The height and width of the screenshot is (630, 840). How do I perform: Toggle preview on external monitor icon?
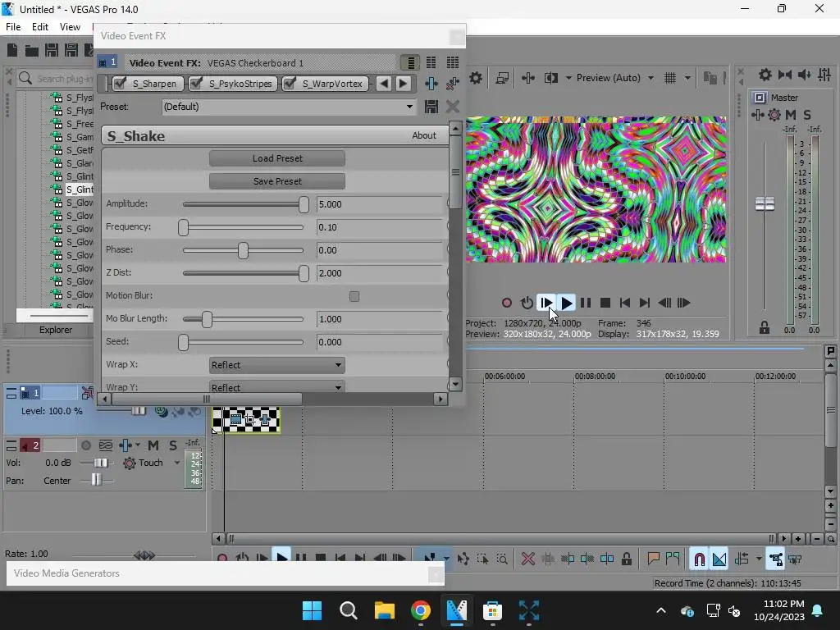coord(502,78)
